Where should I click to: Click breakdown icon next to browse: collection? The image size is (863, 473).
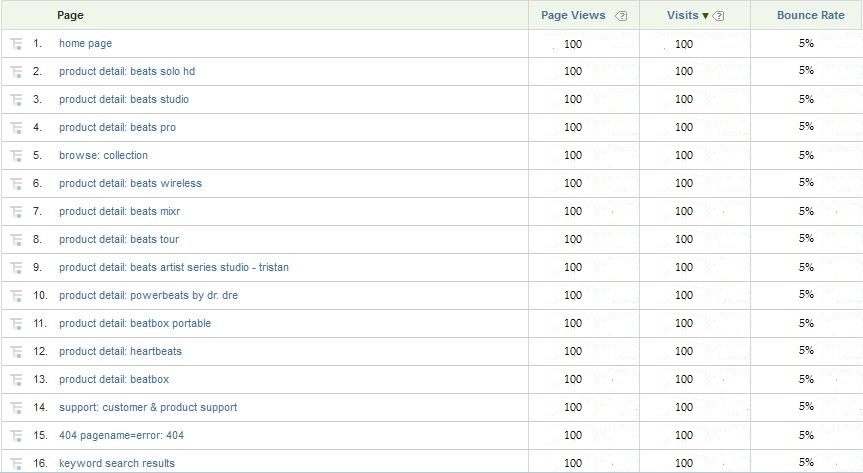click(16, 156)
